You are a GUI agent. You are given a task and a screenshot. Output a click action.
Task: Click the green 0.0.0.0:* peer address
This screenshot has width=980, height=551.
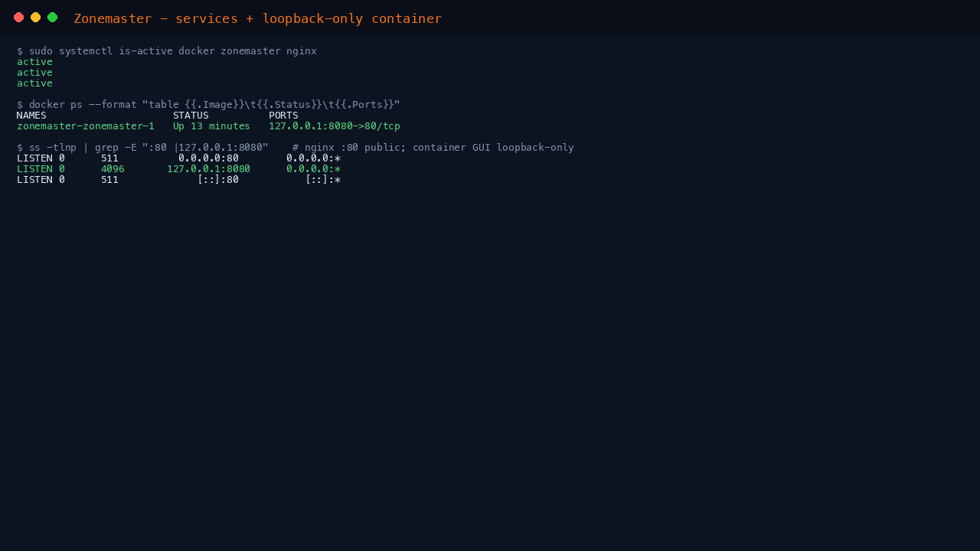click(x=313, y=169)
